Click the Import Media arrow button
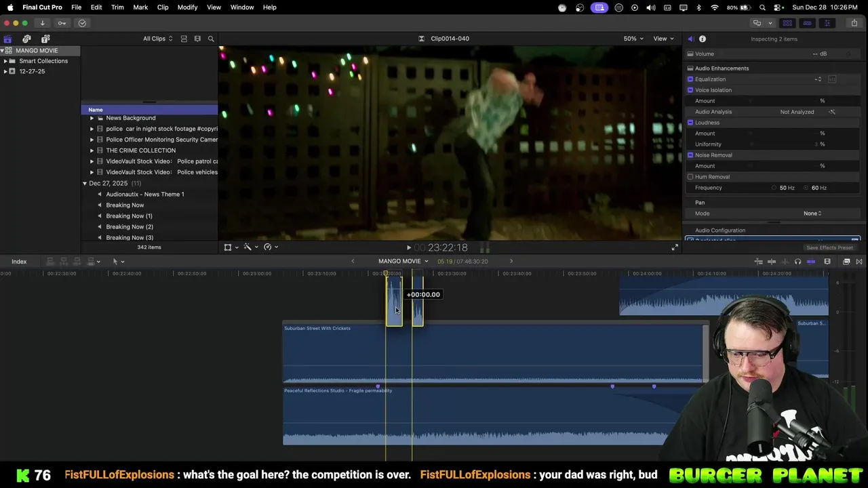868x488 pixels. [42, 23]
